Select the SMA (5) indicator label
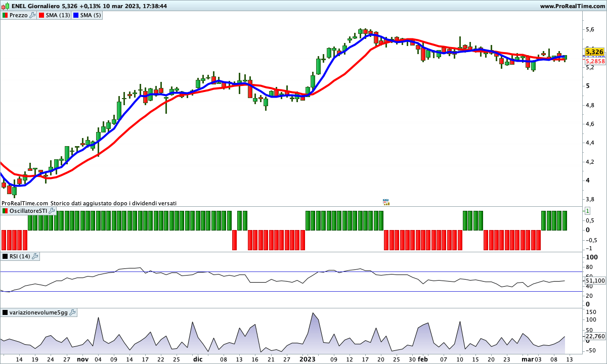 (91, 15)
